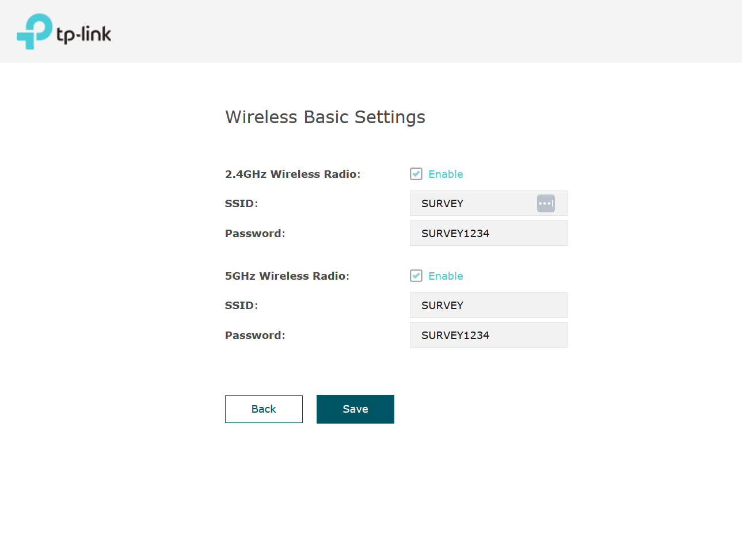Click the tp-link brand name text

pyautogui.click(x=84, y=35)
